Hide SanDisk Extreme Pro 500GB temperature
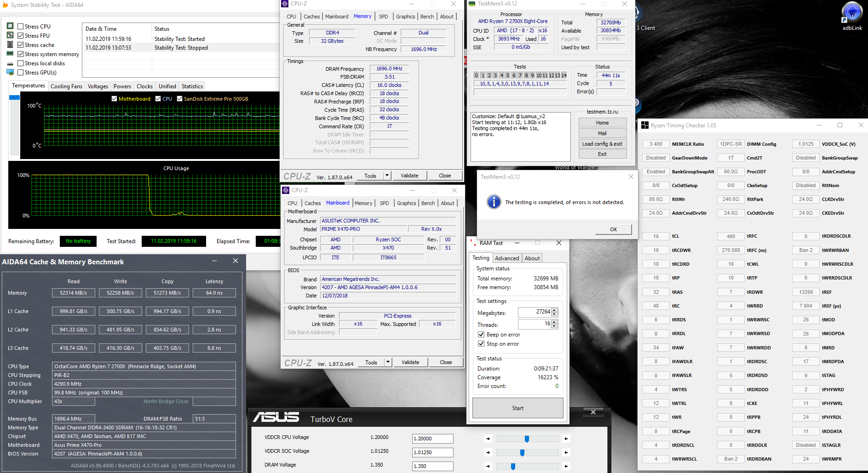This screenshot has height=473, width=868. tap(180, 99)
